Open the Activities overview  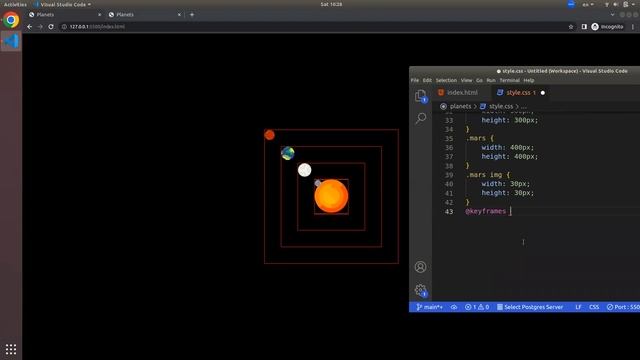[x=15, y=4]
